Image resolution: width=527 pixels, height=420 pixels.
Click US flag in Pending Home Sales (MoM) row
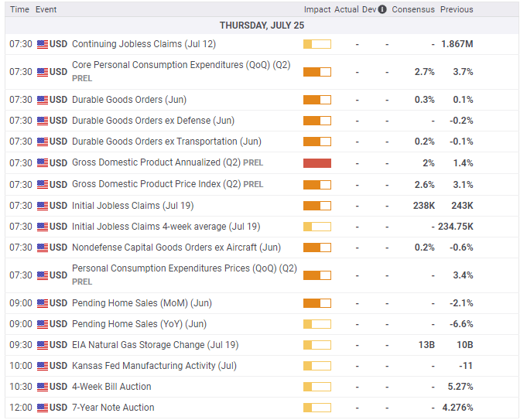point(43,303)
